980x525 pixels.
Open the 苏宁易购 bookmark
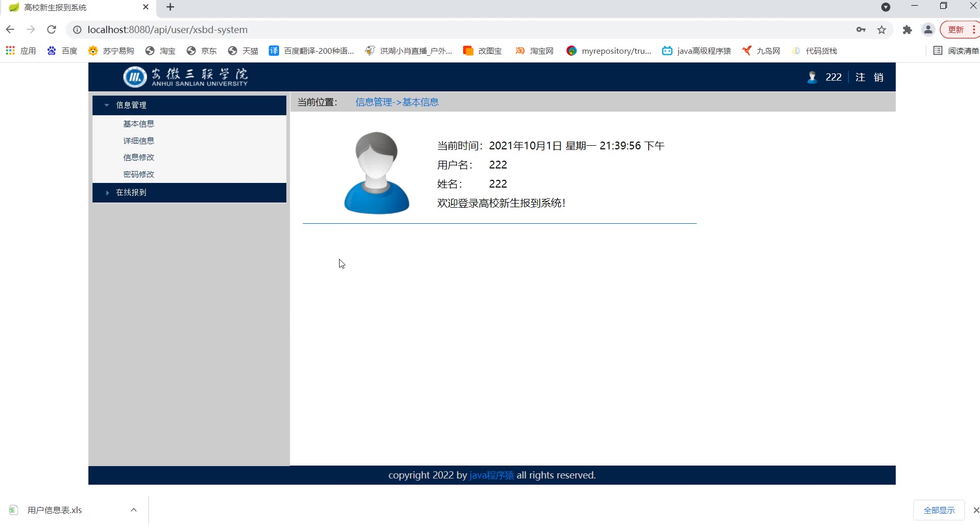pos(111,51)
